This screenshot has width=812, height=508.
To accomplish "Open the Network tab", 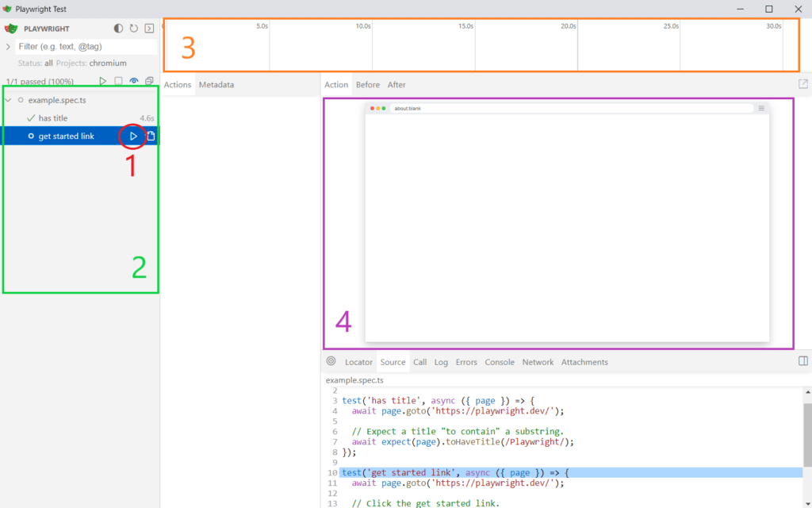I will [538, 362].
